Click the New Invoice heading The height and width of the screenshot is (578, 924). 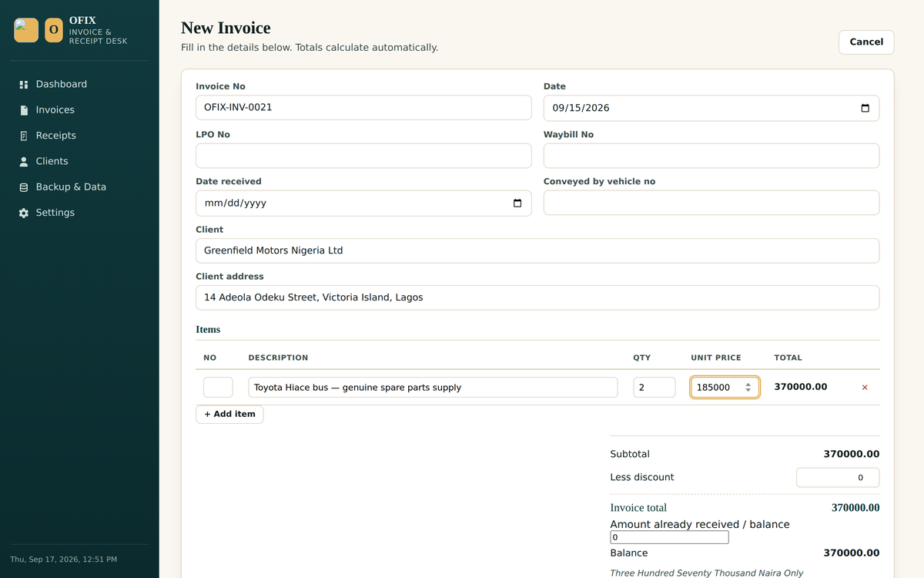pyautogui.click(x=226, y=28)
